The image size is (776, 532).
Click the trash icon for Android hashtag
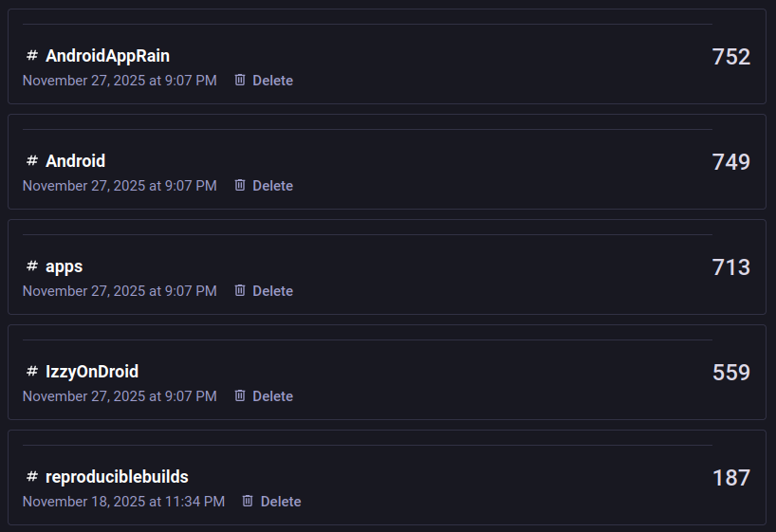pos(240,186)
